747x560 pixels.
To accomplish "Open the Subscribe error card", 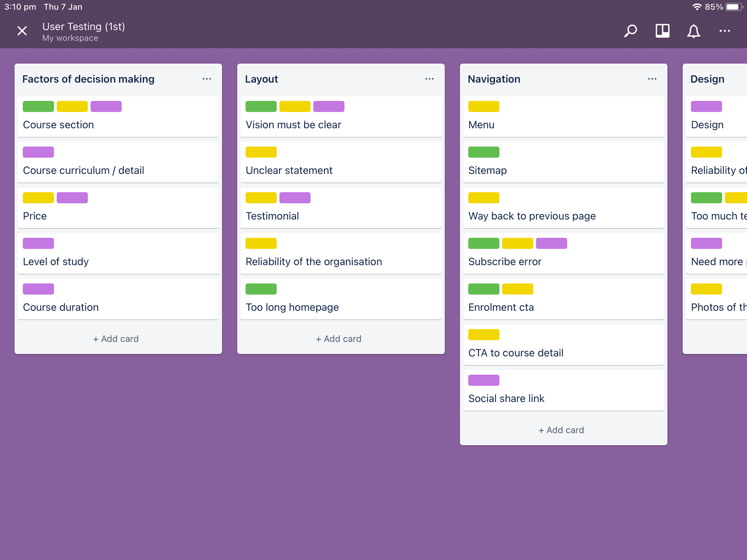I will [563, 262].
